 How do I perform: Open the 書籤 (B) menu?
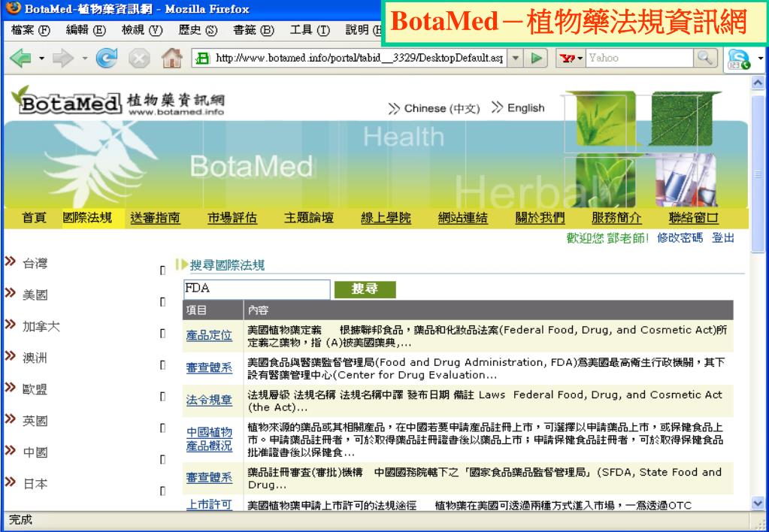pos(253,30)
